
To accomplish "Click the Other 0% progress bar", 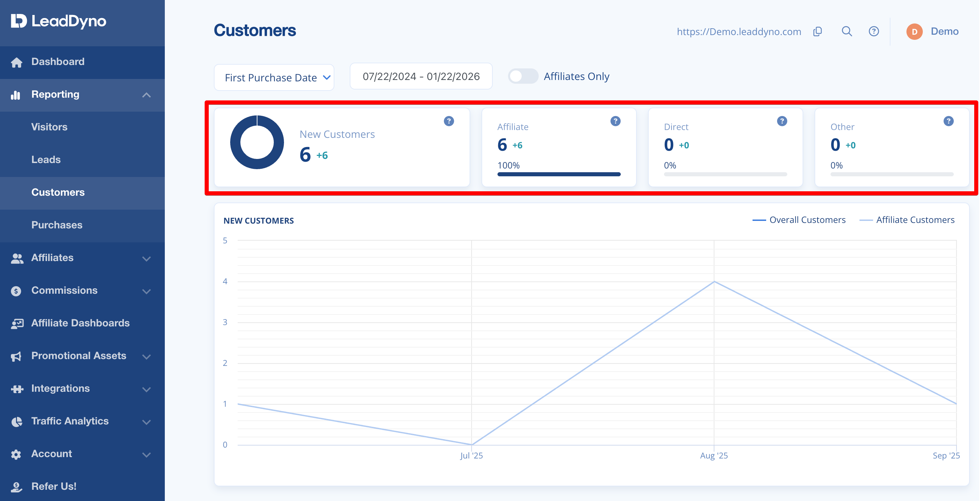I will pyautogui.click(x=892, y=175).
